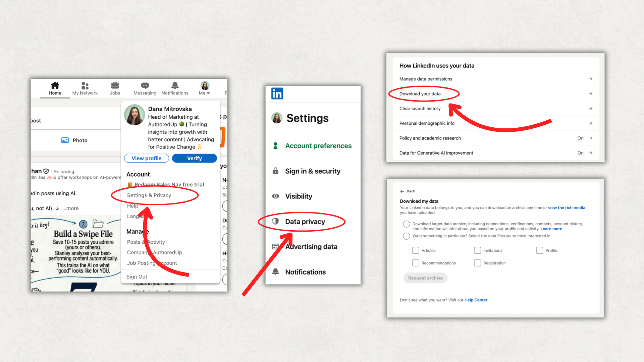This screenshot has width=644, height=362.
Task: Open My Network icon in nav bar
Action: [x=85, y=85]
